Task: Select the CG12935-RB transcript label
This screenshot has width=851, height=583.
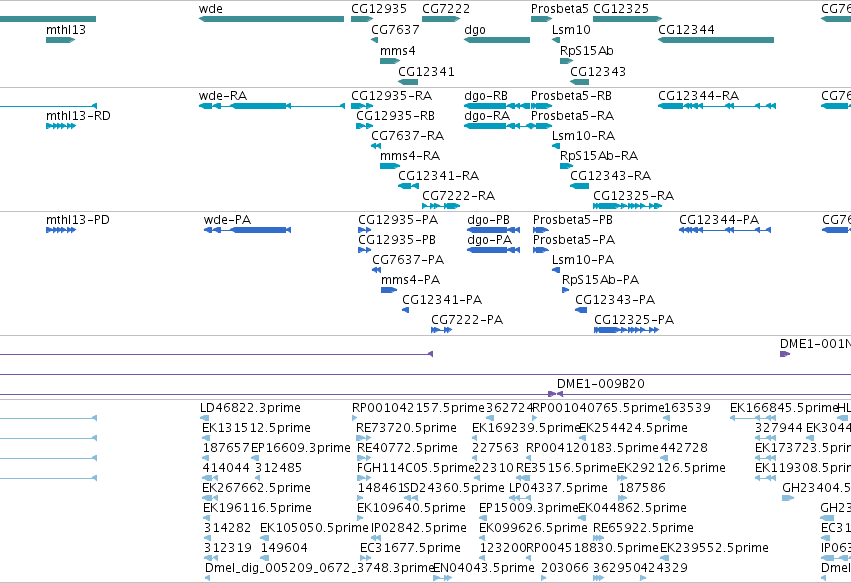Action: click(396, 116)
